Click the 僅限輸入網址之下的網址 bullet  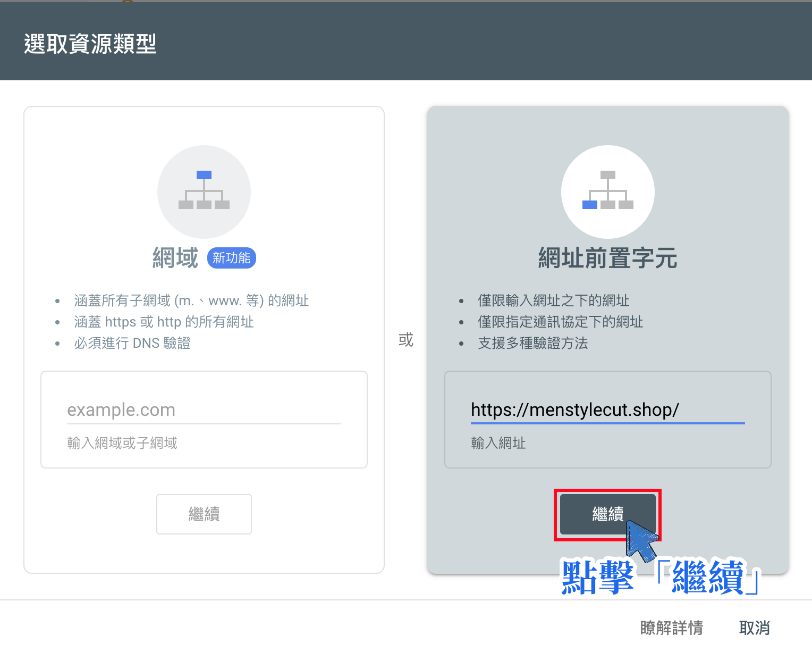click(x=554, y=300)
